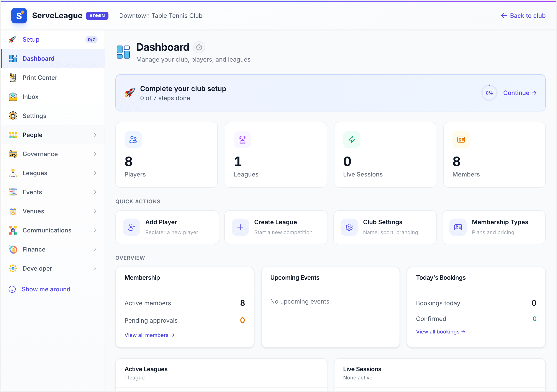557x392 pixels.
Task: Click the Club Settings gear icon
Action: point(349,227)
